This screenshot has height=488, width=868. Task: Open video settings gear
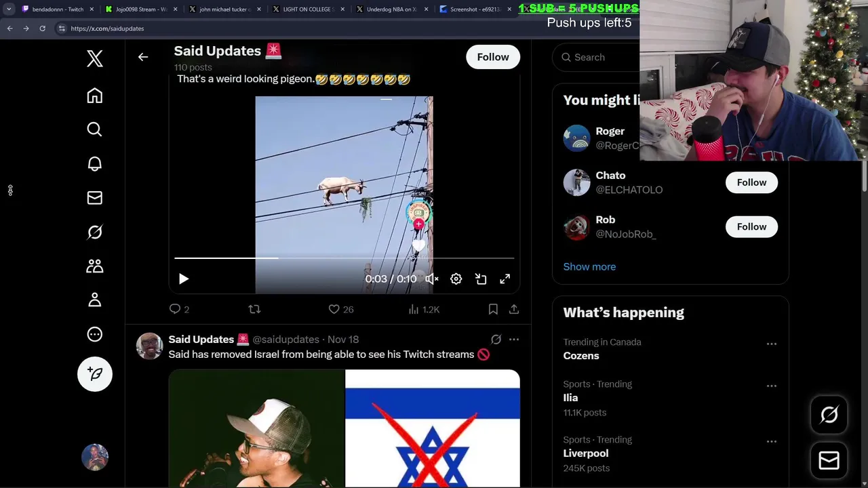[x=456, y=279]
